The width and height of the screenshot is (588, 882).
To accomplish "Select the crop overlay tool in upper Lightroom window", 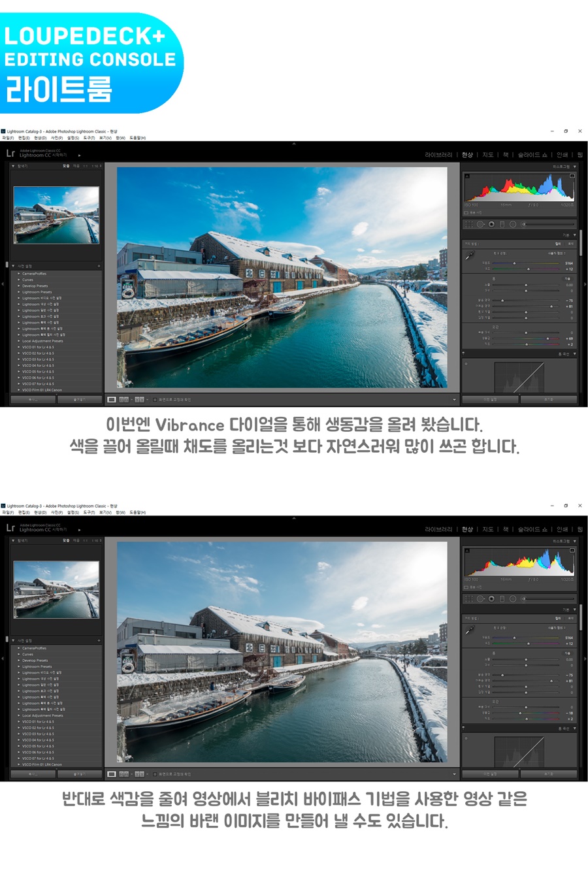I will (x=469, y=224).
